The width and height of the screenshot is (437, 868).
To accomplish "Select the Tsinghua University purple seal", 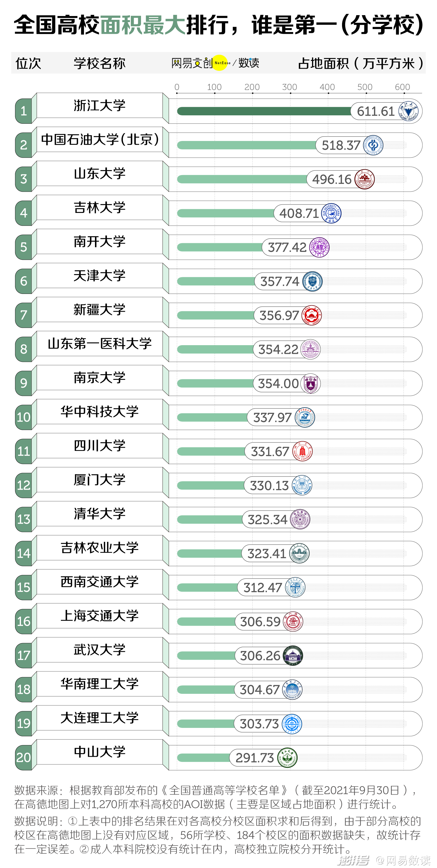I will point(300,519).
